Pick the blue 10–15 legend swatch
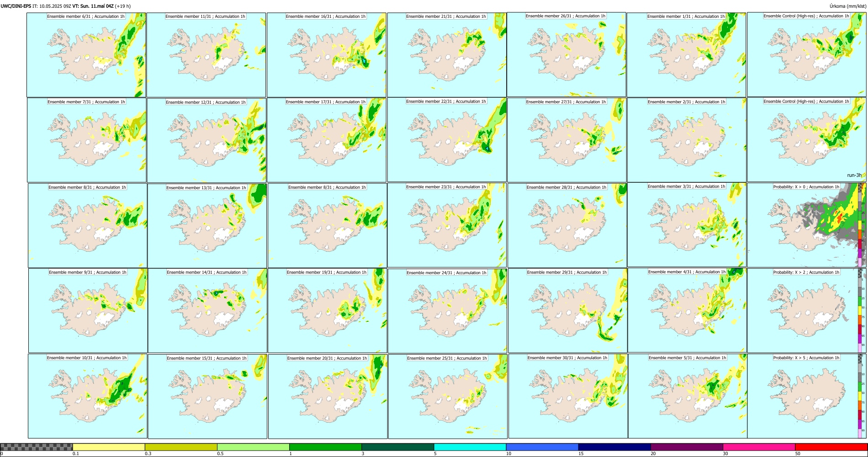This screenshot has height=457, width=868. click(x=542, y=447)
